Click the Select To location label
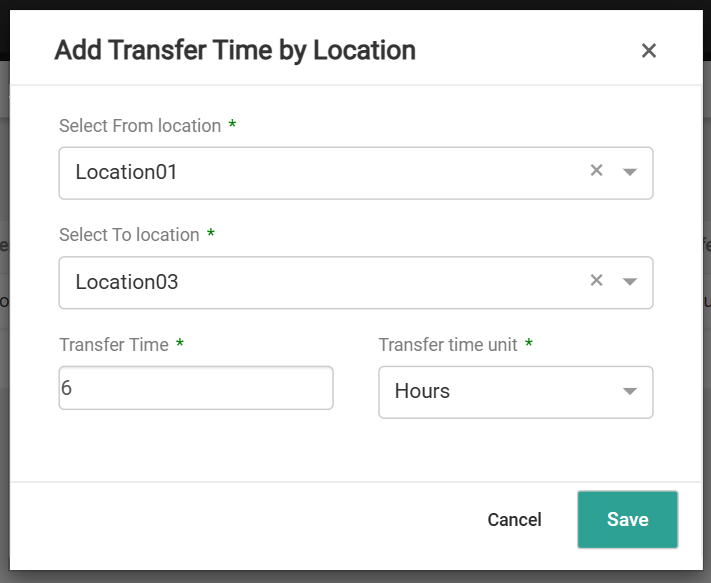 [x=129, y=235]
